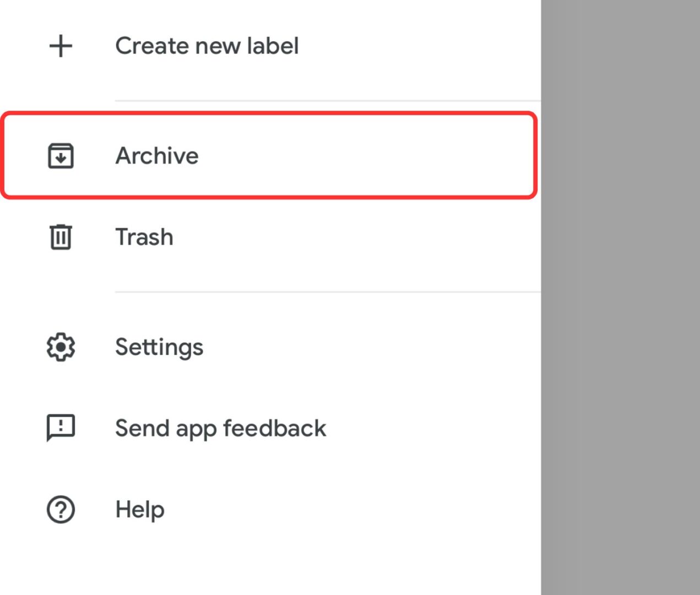Open Help from the navigation drawer
The height and width of the screenshot is (595, 700).
click(139, 510)
